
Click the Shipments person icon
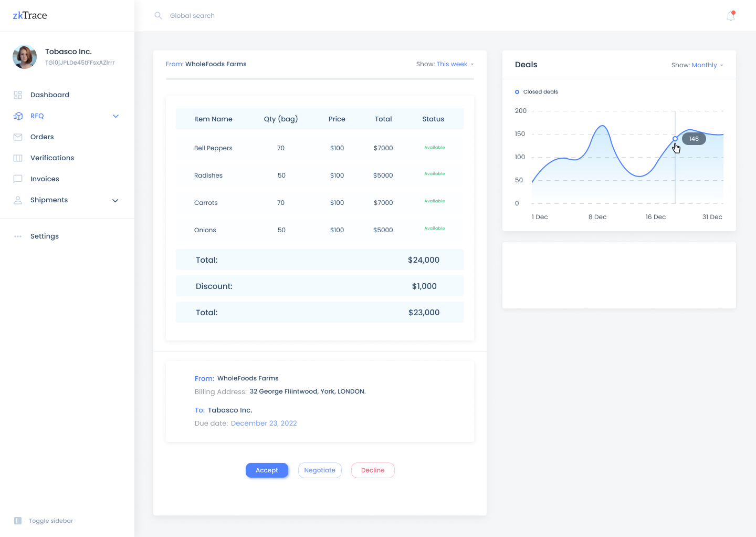(x=18, y=200)
